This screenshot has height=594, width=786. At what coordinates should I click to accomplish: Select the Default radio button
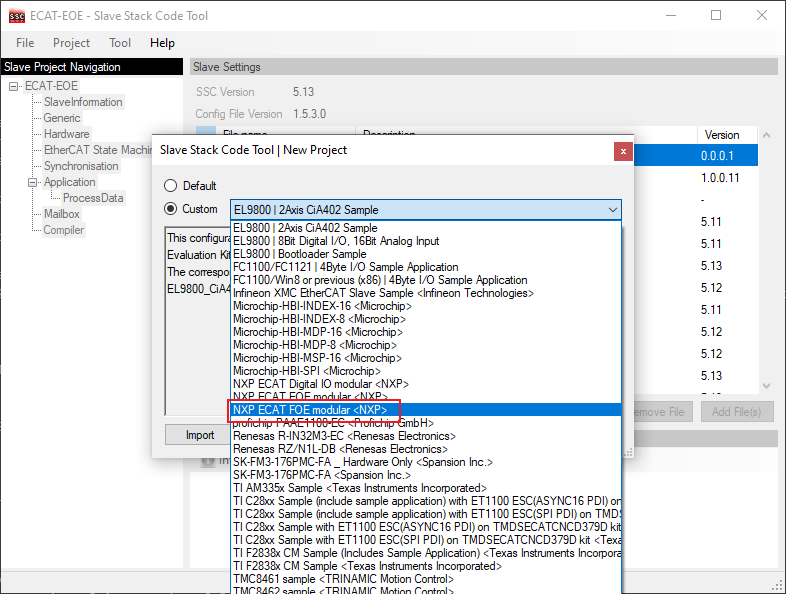click(x=170, y=186)
